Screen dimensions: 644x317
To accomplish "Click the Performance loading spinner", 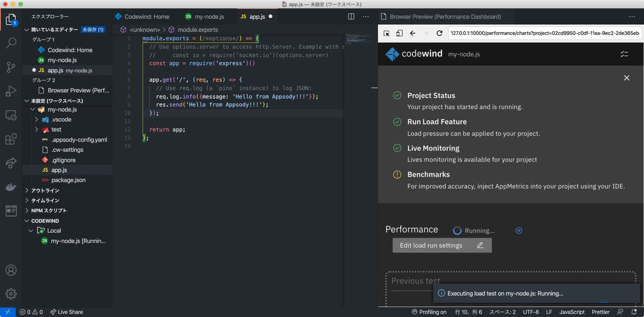I will 457,231.
